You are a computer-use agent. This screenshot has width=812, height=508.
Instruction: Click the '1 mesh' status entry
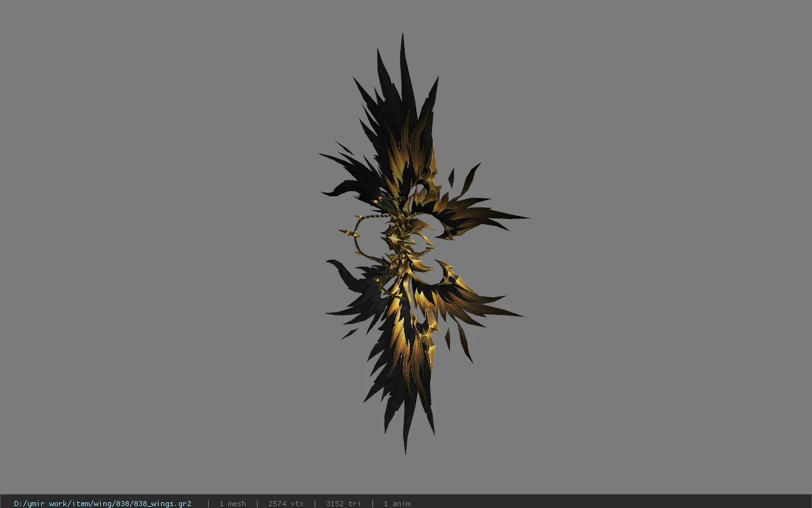pyautogui.click(x=232, y=504)
